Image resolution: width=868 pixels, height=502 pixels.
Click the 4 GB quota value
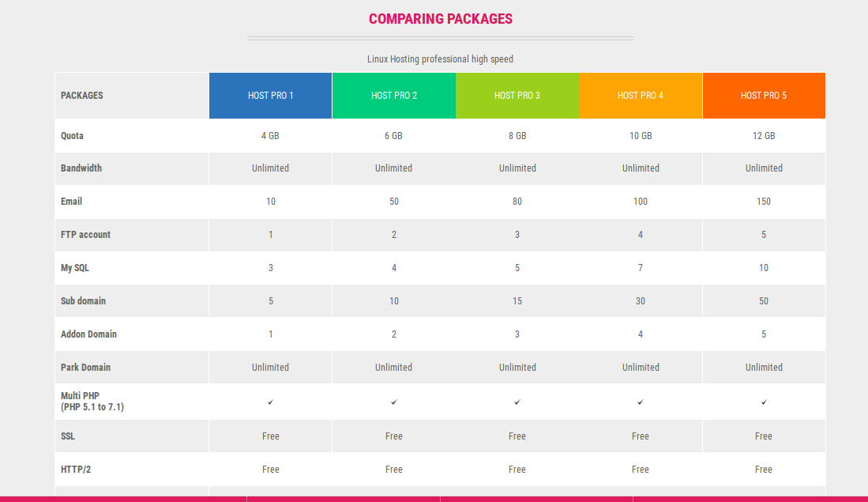tap(270, 136)
